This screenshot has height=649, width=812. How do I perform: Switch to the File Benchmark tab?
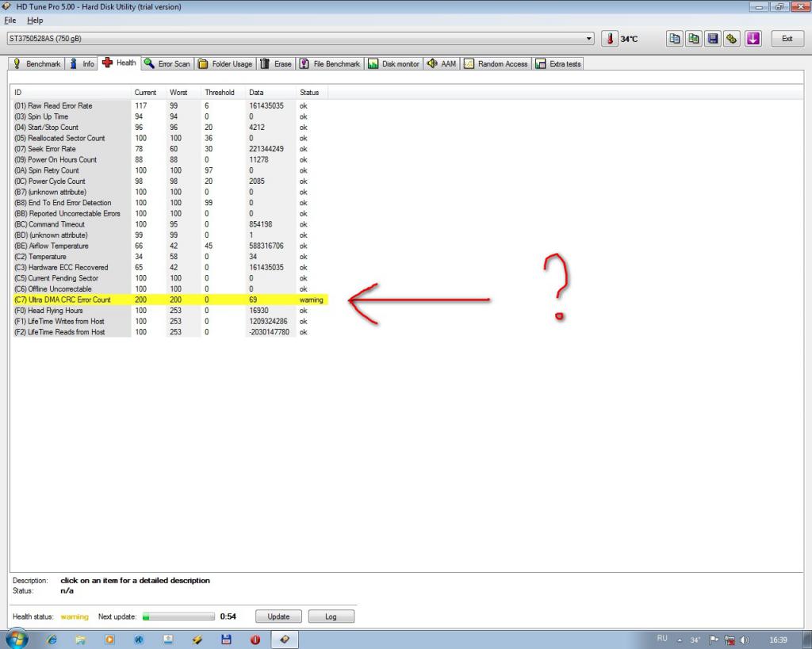330,63
